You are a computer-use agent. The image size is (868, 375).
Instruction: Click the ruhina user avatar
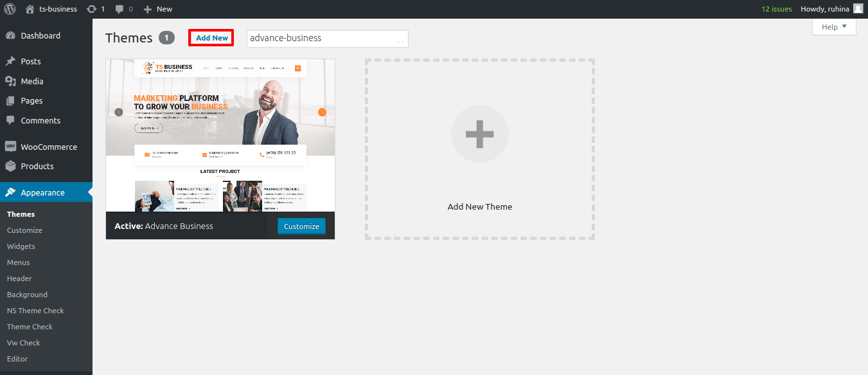tap(858, 9)
